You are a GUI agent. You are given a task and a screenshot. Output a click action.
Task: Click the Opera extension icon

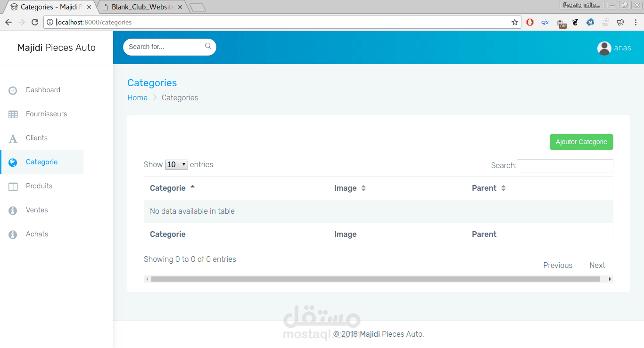point(530,22)
